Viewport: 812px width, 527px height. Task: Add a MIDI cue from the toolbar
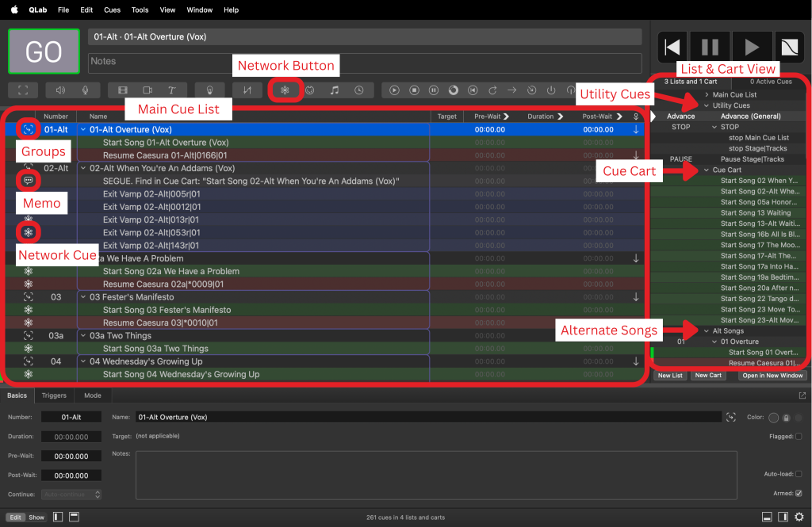(310, 90)
